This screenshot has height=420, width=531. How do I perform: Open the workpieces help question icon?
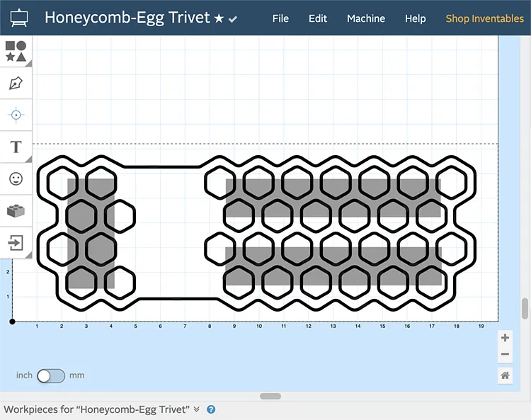[x=211, y=409]
